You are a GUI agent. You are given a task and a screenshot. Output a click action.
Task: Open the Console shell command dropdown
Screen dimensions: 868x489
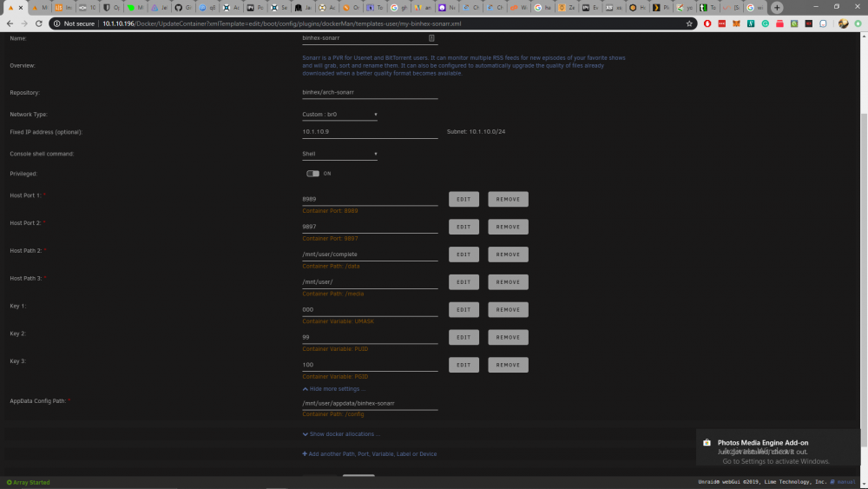(339, 154)
